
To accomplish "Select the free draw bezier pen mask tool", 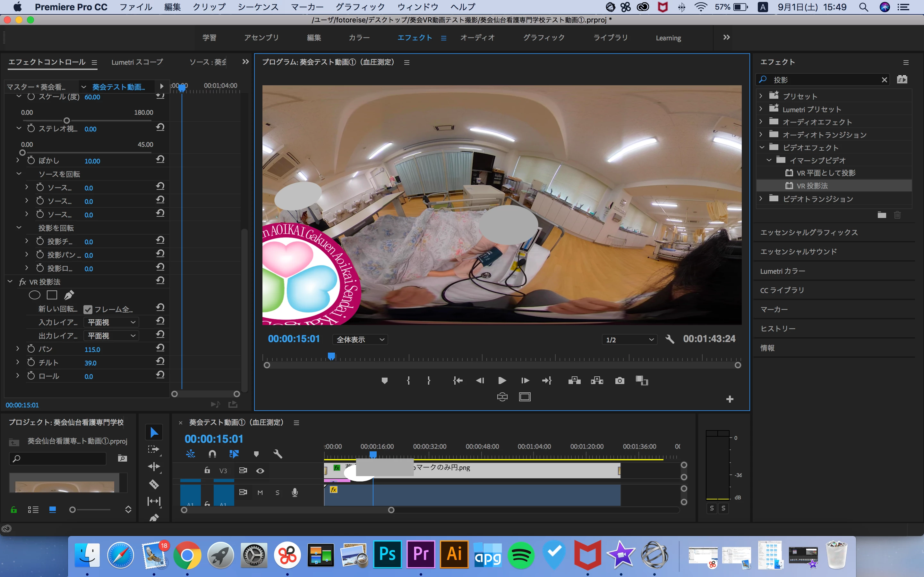I will tap(69, 295).
